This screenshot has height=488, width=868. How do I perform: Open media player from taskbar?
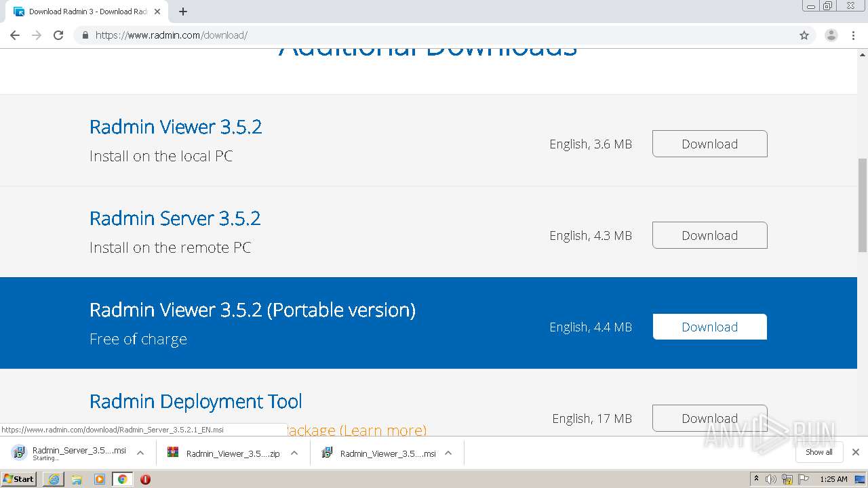pos(100,479)
